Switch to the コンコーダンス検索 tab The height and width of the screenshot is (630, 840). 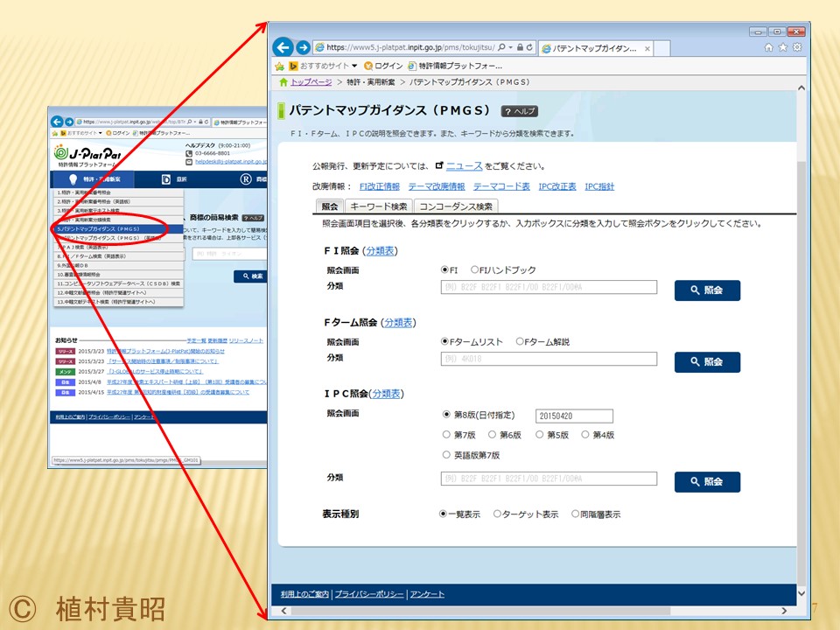tap(456, 206)
